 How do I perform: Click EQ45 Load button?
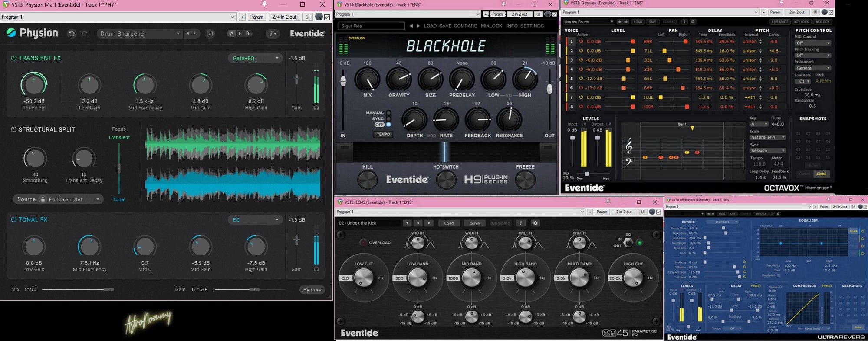point(449,223)
